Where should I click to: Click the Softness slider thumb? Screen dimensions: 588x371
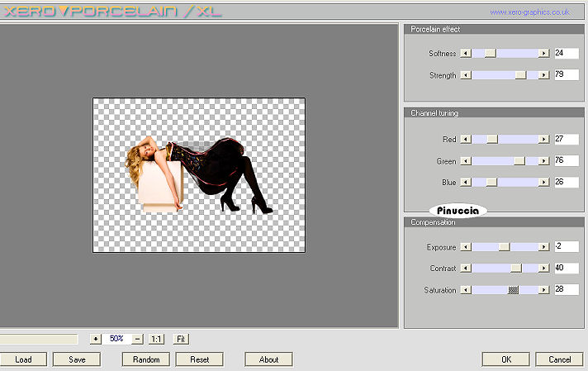pos(491,53)
